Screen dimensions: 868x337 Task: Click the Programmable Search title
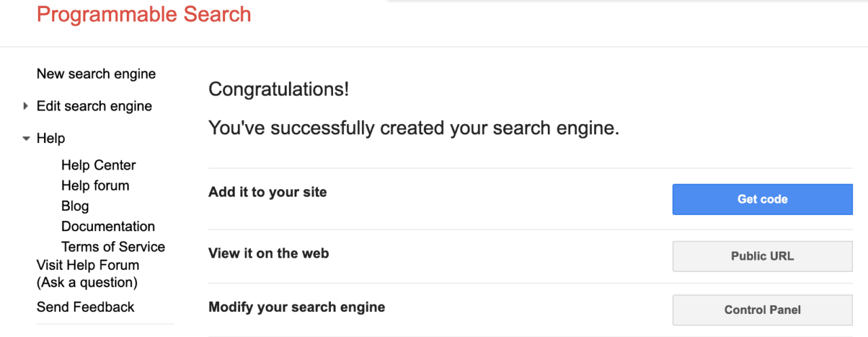pos(144,14)
